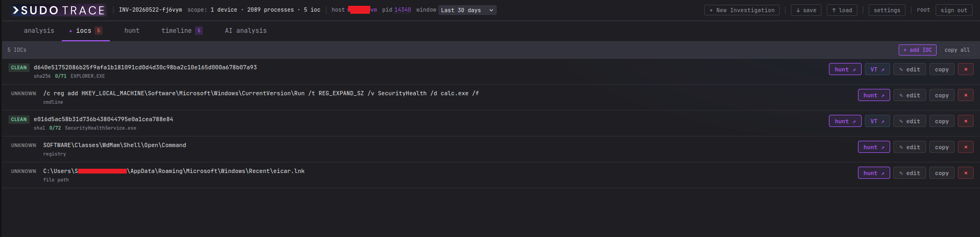Click the 0/71 detection score
This screenshot has height=237, width=980.
61,76
